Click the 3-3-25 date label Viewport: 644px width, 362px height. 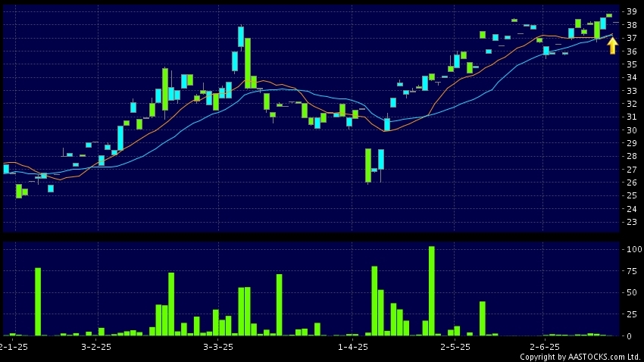[218, 347]
